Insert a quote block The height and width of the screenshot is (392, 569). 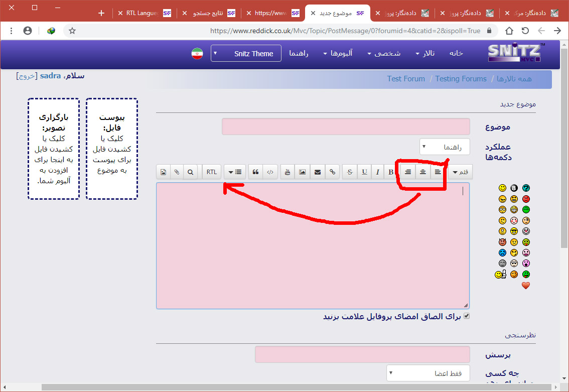point(256,172)
